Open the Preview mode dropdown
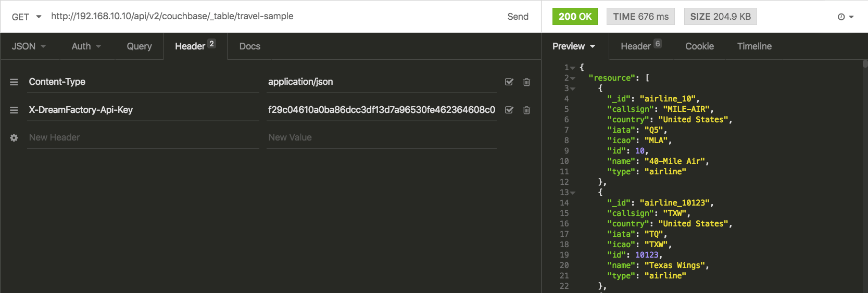Image resolution: width=868 pixels, height=293 pixels. (x=573, y=46)
